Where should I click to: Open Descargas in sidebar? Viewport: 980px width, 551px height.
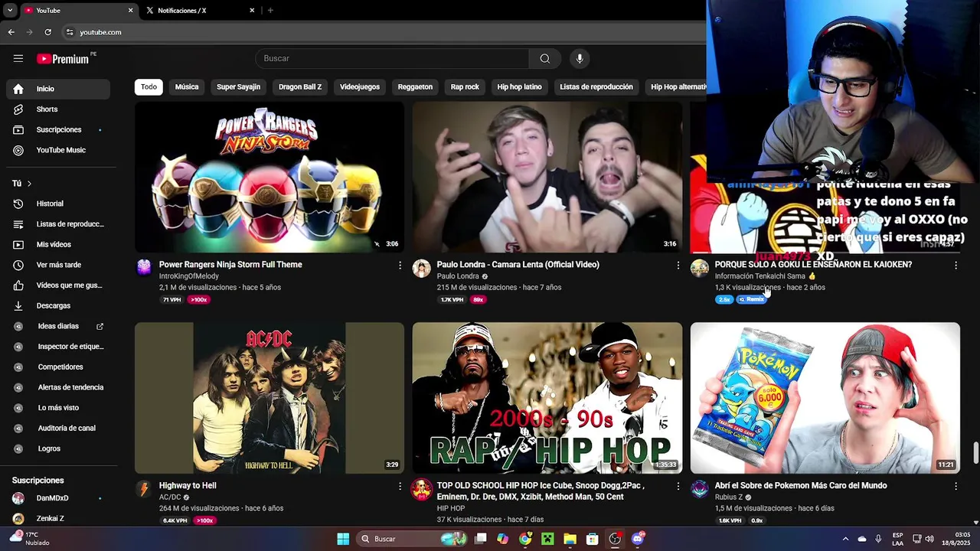[x=58, y=305]
